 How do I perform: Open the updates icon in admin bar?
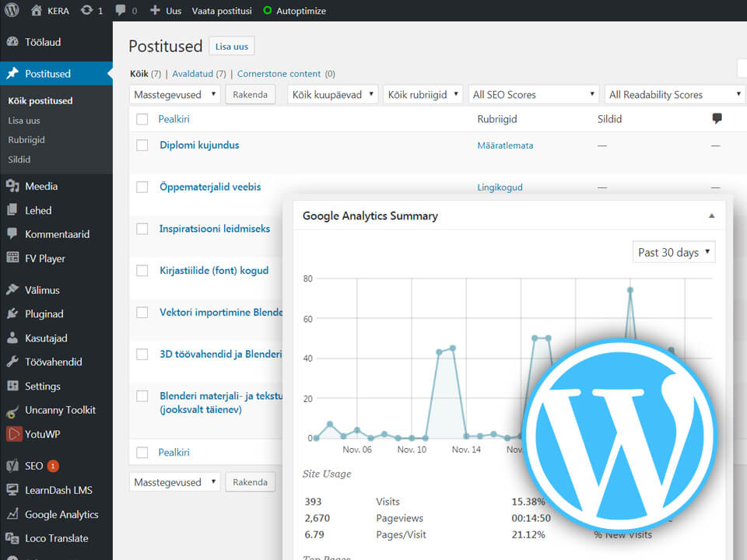[86, 10]
